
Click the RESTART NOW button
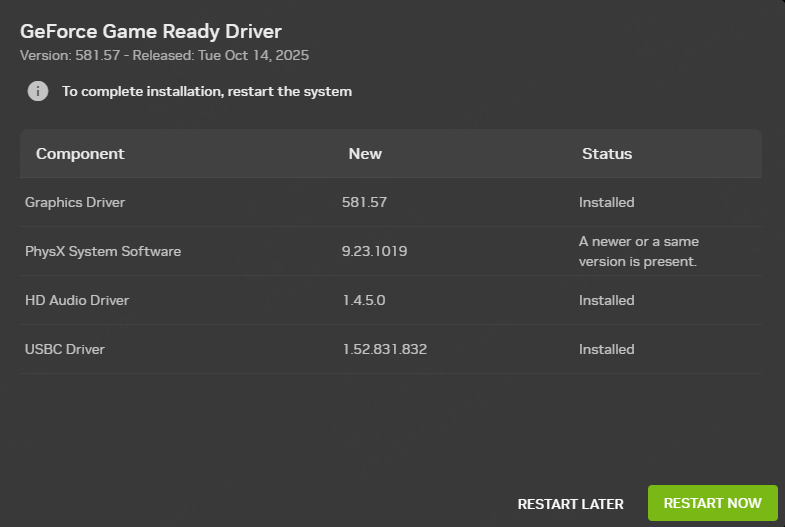coord(712,503)
